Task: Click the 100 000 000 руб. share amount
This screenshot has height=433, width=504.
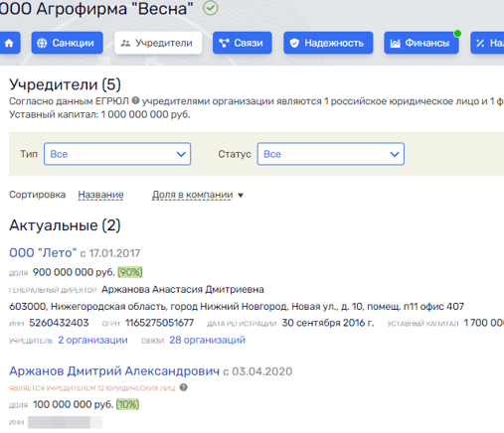Action: [x=74, y=404]
